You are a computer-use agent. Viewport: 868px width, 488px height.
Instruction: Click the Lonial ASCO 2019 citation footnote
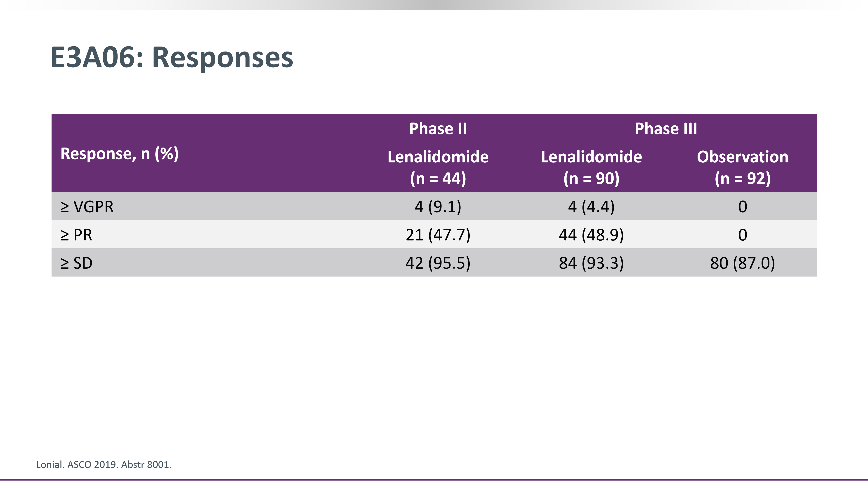(x=104, y=465)
